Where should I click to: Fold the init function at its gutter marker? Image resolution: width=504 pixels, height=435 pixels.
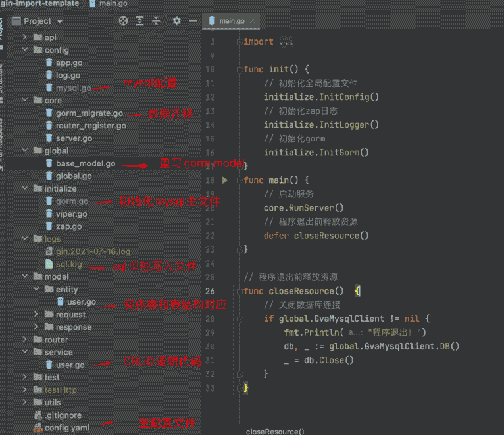pos(238,70)
